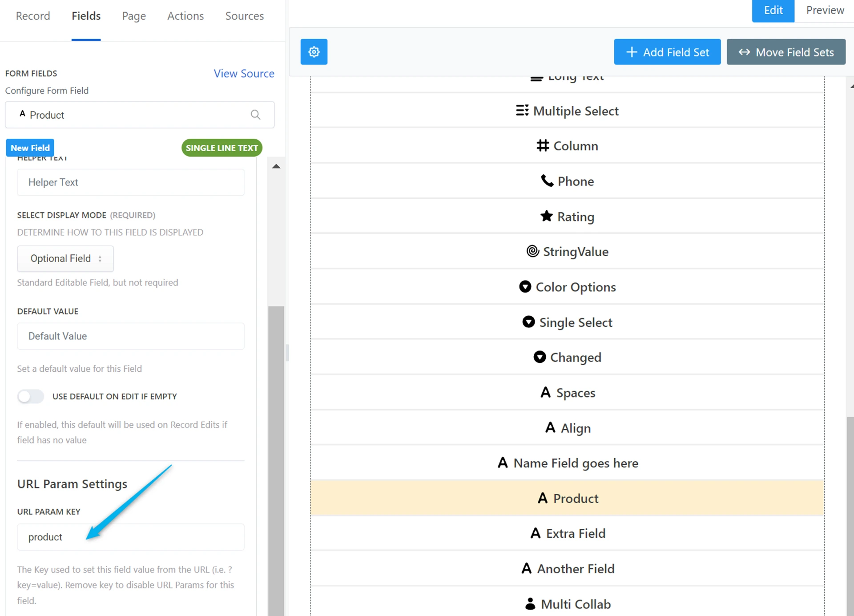
Task: Open the Sources tab
Action: click(x=244, y=16)
